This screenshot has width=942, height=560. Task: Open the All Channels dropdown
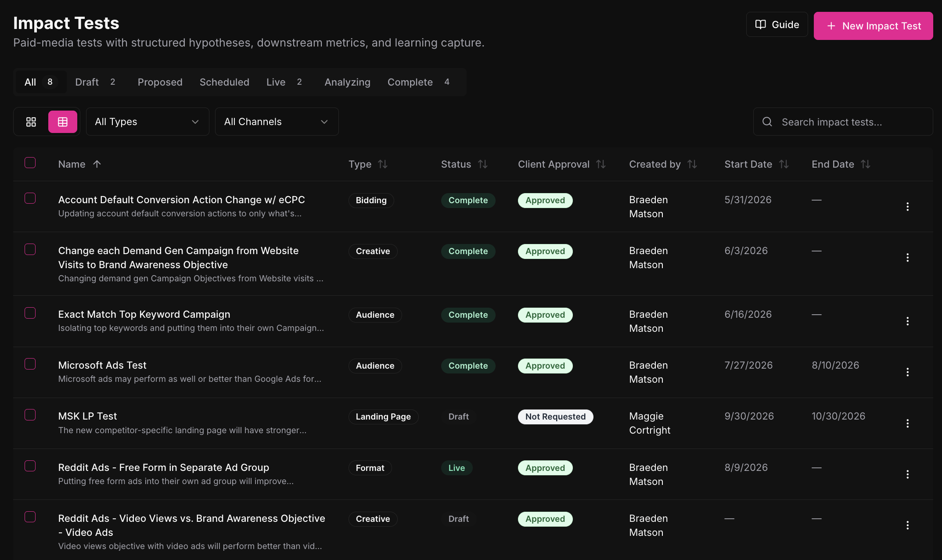pos(277,122)
